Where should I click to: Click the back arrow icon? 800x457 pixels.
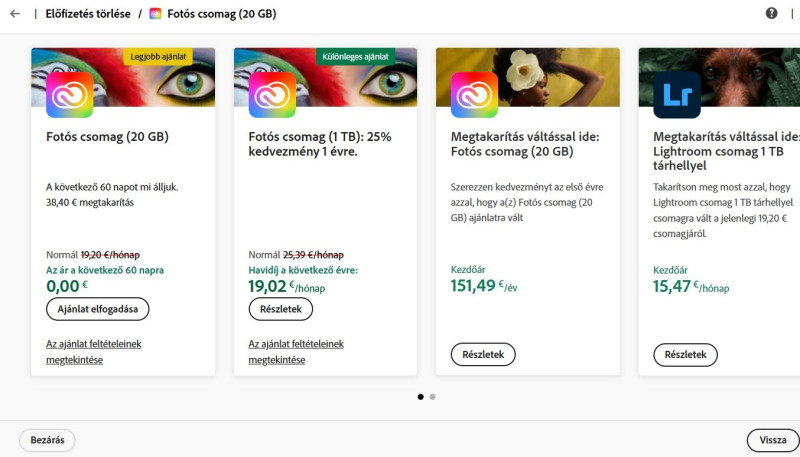click(x=14, y=14)
